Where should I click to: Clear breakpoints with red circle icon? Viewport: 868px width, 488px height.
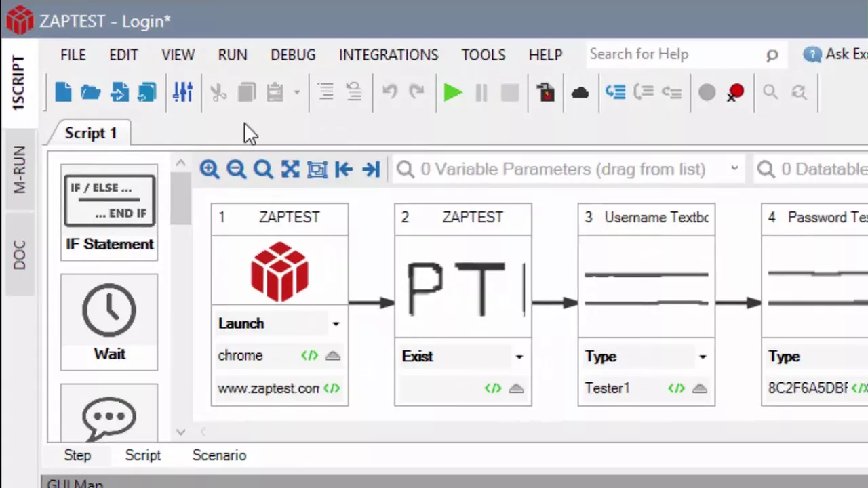coord(735,93)
